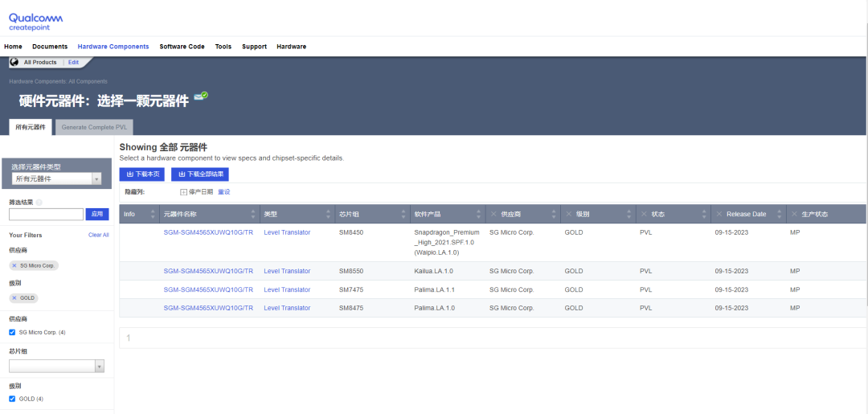The image size is (868, 414).
Task: Click Level Translator link in SM8450 row
Action: (x=287, y=232)
